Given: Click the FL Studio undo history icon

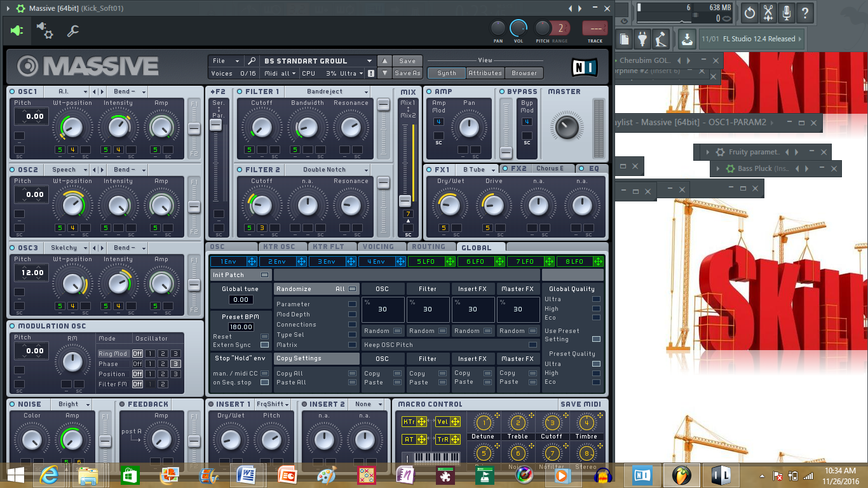Looking at the screenshot, I should (x=750, y=12).
